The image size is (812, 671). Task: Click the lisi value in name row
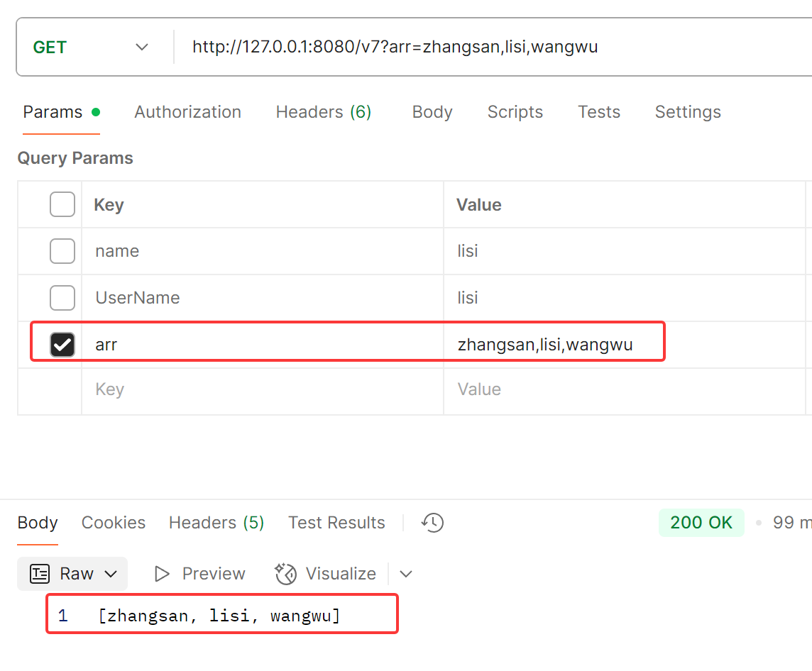coord(624,251)
